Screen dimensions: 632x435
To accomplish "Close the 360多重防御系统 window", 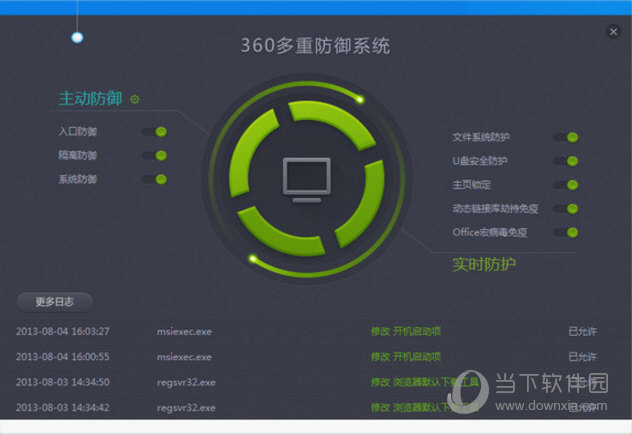I will pos(613,31).
